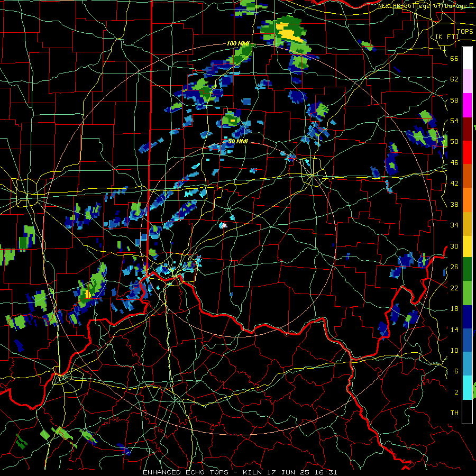Select the gold legend swatch
This screenshot has width=476, height=476.
[467, 223]
